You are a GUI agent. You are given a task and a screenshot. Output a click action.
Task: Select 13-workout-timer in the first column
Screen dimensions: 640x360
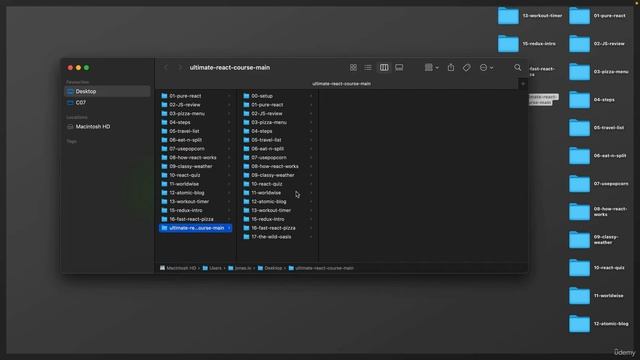click(x=196, y=202)
